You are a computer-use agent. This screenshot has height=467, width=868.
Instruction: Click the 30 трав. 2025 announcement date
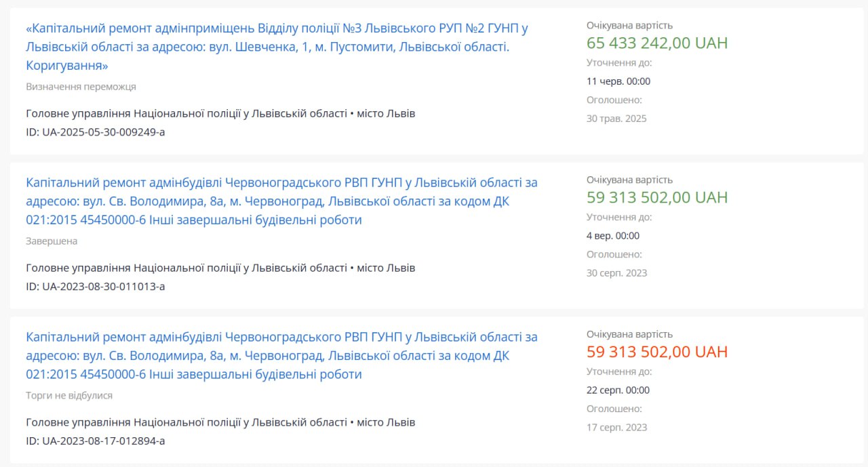(x=616, y=119)
